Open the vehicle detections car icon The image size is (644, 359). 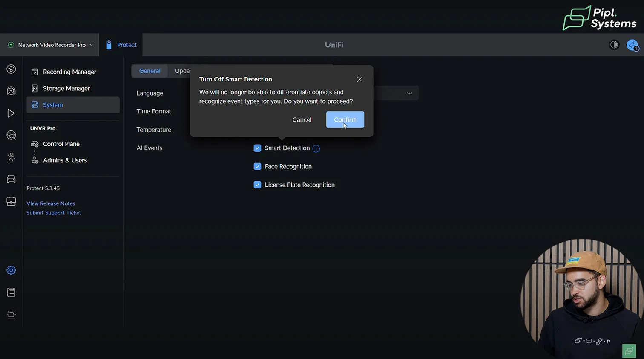[11, 179]
